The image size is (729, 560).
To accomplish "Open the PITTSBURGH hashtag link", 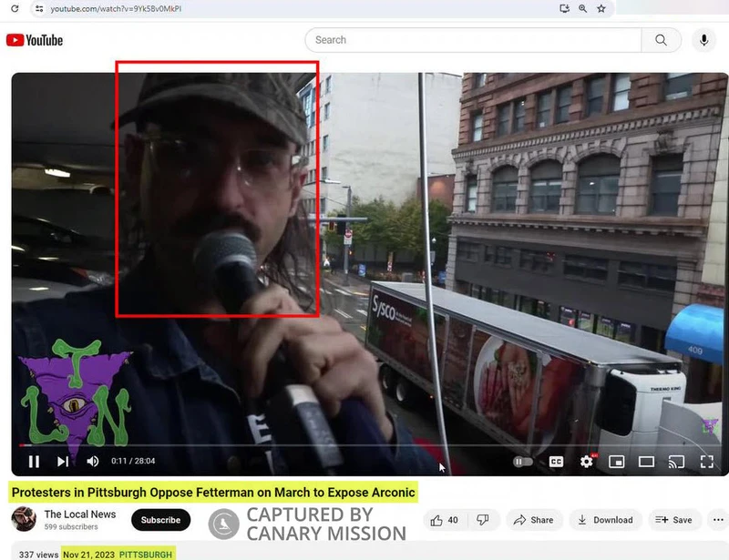I will [146, 555].
